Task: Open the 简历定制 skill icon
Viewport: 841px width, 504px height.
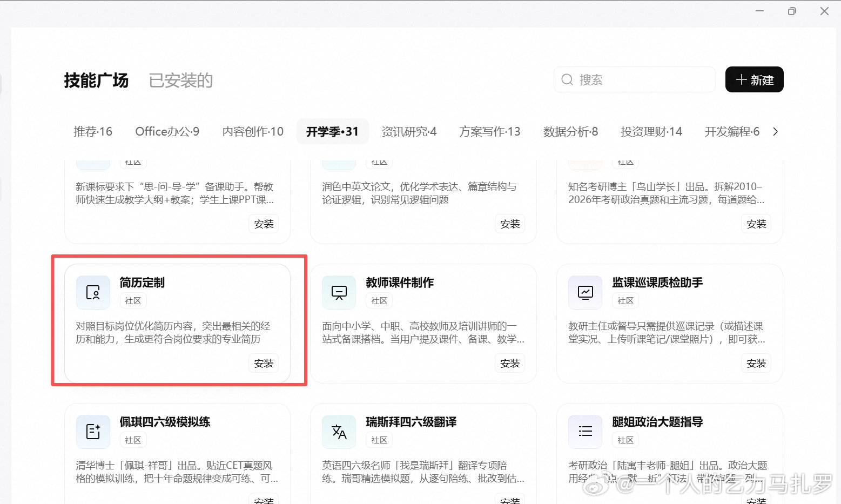Action: pyautogui.click(x=93, y=292)
